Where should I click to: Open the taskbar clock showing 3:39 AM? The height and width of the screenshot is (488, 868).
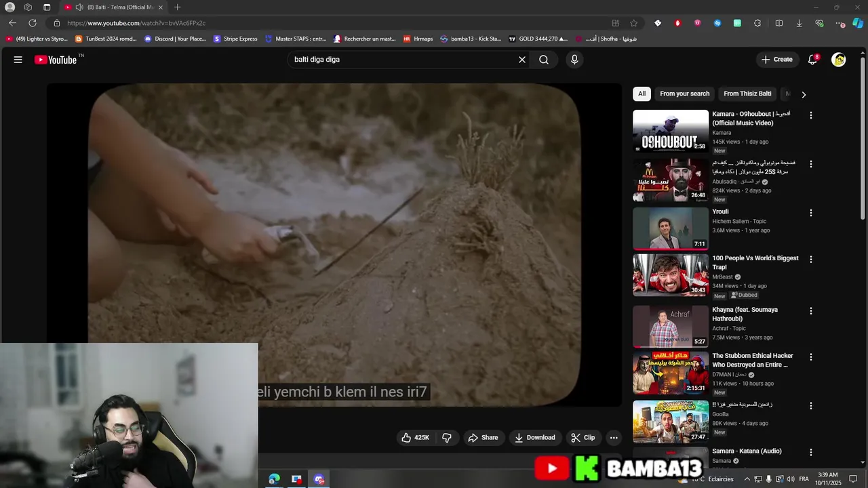(x=828, y=479)
